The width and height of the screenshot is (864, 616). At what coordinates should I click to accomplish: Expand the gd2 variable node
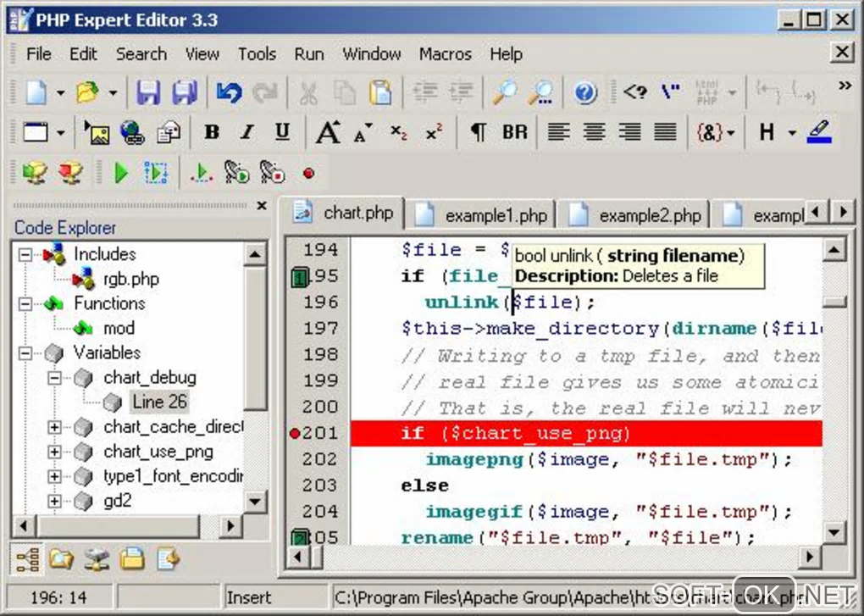(x=54, y=501)
